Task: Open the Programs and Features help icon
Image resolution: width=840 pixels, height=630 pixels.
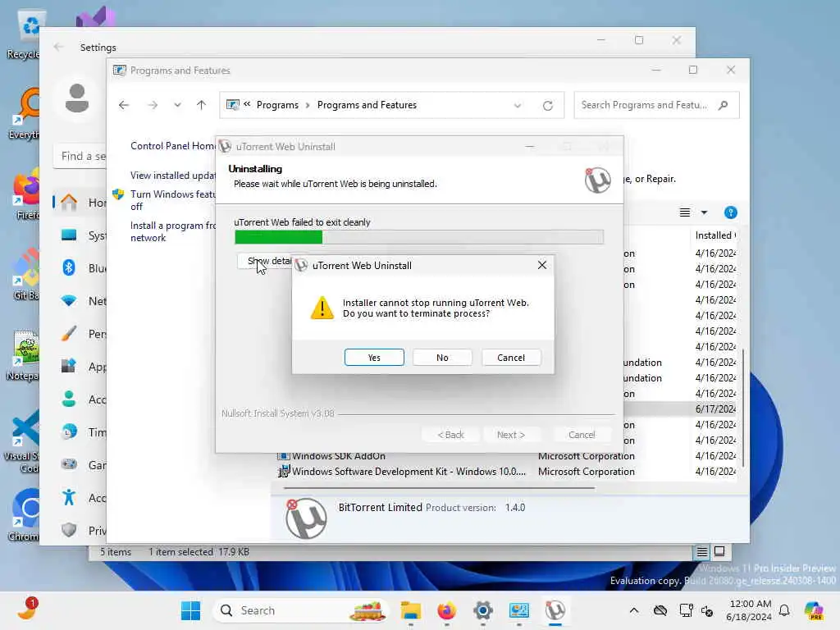Action: pyautogui.click(x=730, y=212)
